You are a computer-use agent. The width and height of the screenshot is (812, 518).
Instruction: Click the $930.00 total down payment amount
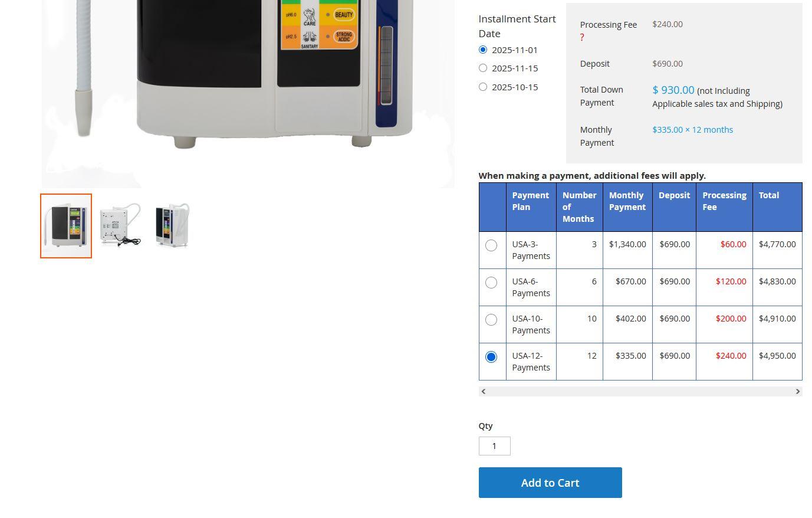click(673, 90)
